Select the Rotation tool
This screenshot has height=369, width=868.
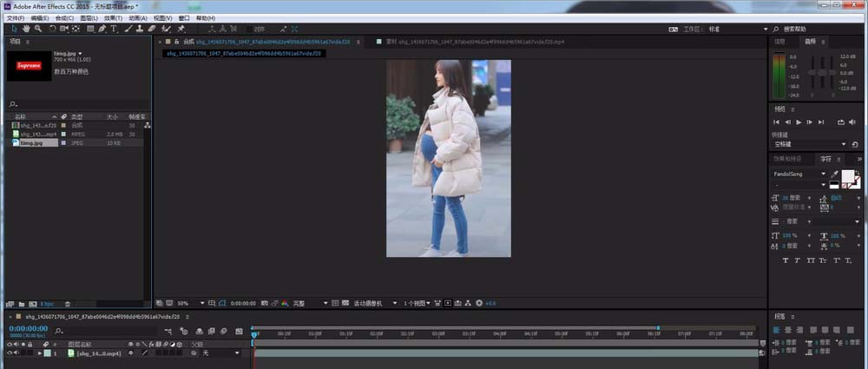(x=53, y=29)
